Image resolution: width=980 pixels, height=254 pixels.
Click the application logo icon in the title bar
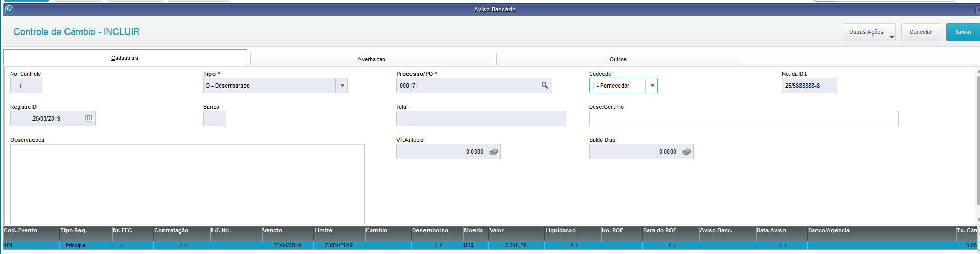(9, 9)
